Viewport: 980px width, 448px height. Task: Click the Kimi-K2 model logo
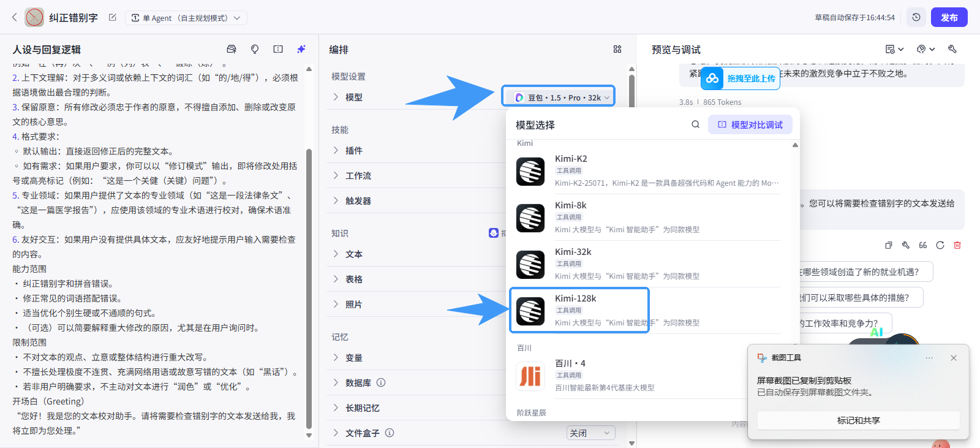pyautogui.click(x=530, y=172)
